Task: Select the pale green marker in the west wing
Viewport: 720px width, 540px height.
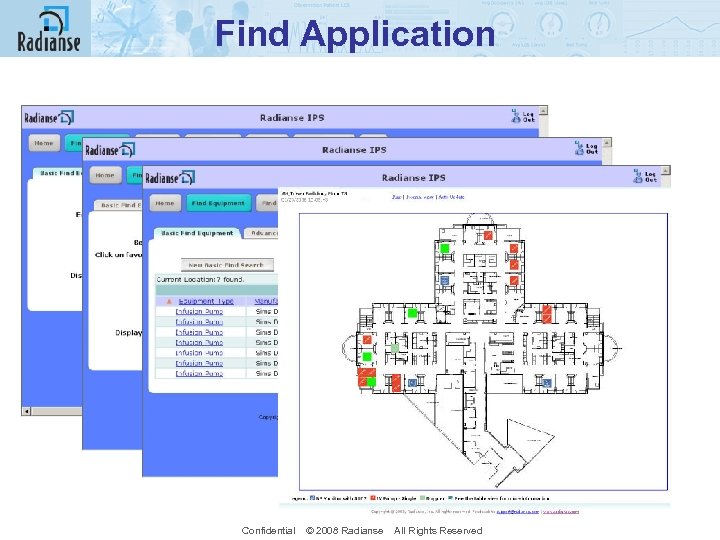Action: tap(394, 348)
